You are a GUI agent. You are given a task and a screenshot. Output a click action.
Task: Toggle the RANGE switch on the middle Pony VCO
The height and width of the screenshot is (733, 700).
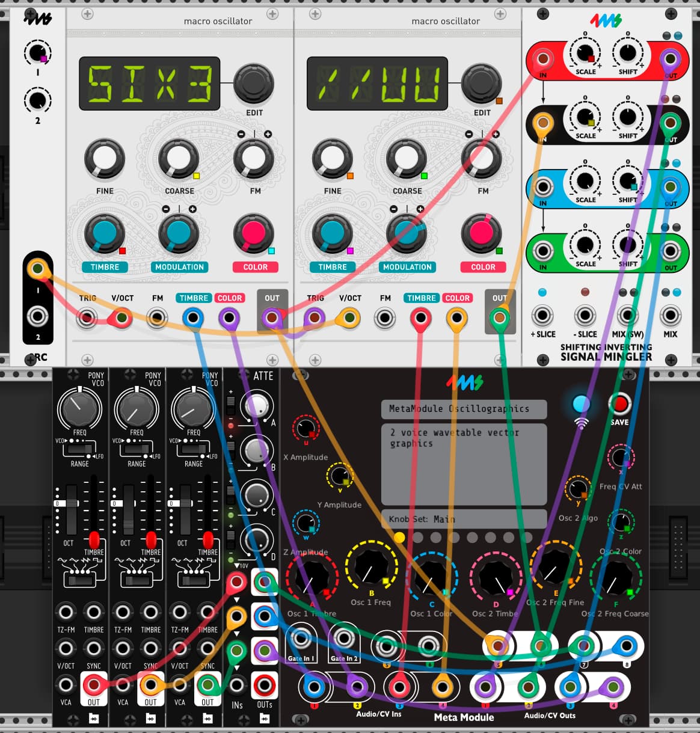138,449
